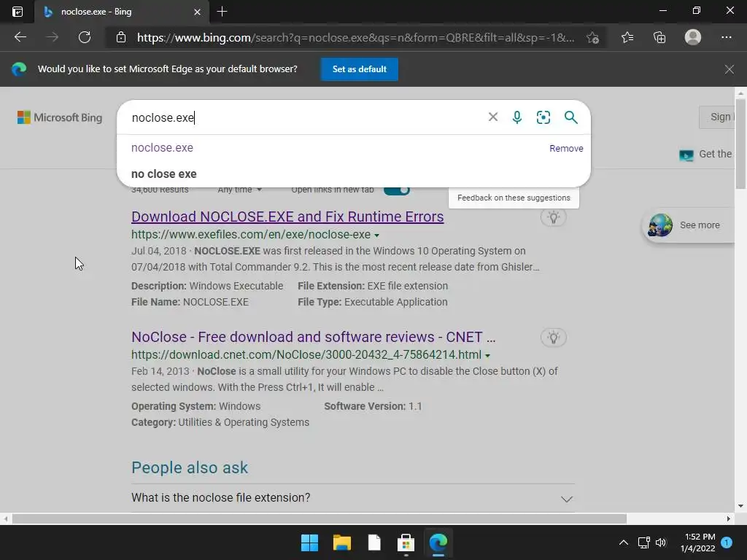Click the Get the app promo

point(706,155)
